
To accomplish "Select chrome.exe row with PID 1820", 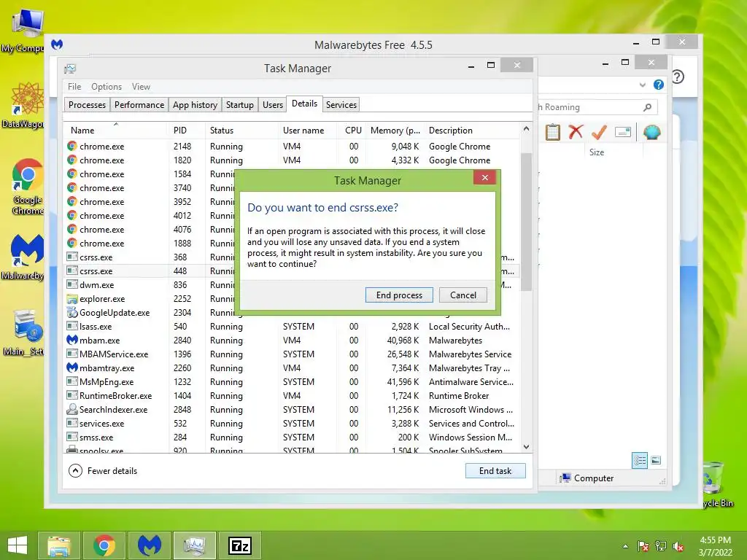I will (292, 160).
